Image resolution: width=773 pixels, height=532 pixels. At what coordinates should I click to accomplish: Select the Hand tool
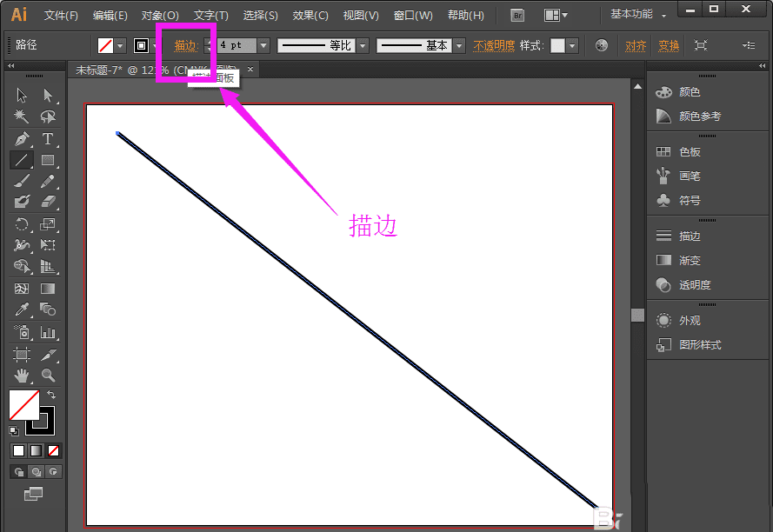coord(21,376)
